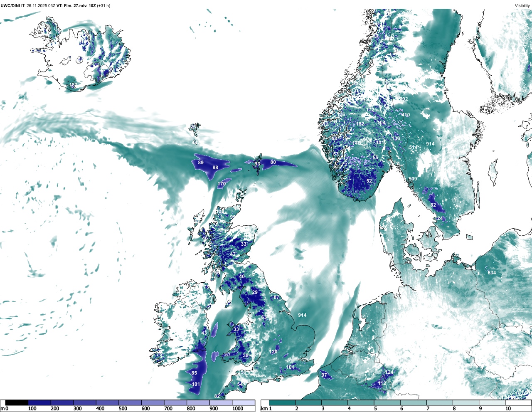The height and width of the screenshot is (412, 532).
Task: Select the black 0–100 m legend swatch
Action: pyautogui.click(x=17, y=402)
